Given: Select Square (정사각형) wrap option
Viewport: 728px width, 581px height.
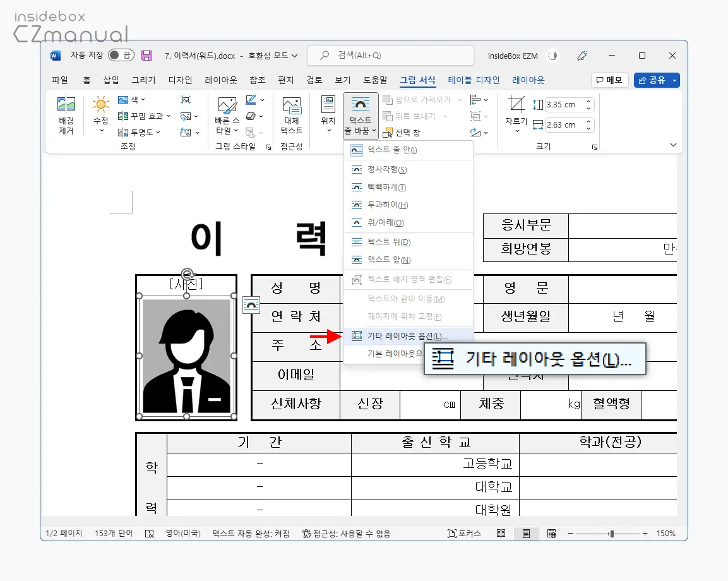Looking at the screenshot, I should 409,169.
